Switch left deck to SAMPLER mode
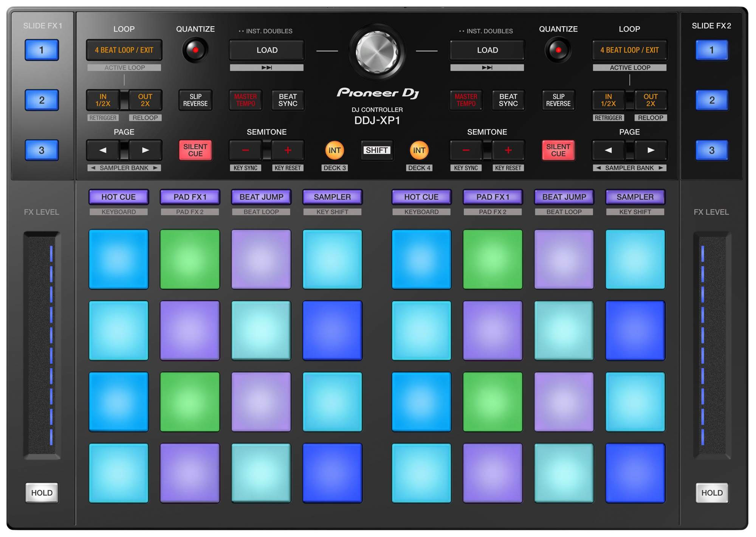 pos(332,197)
